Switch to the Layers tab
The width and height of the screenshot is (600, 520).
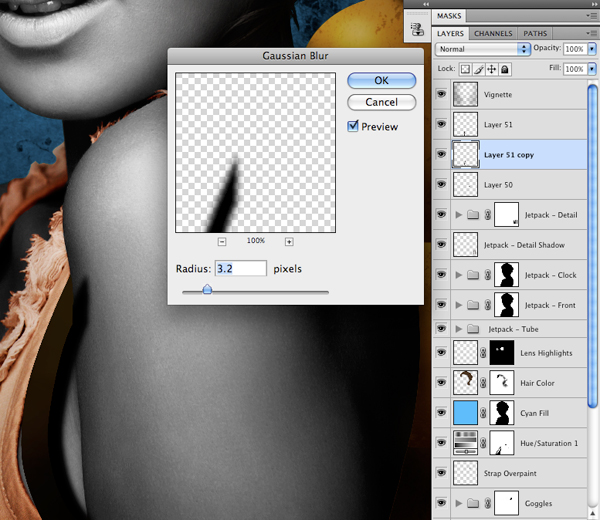[x=450, y=33]
